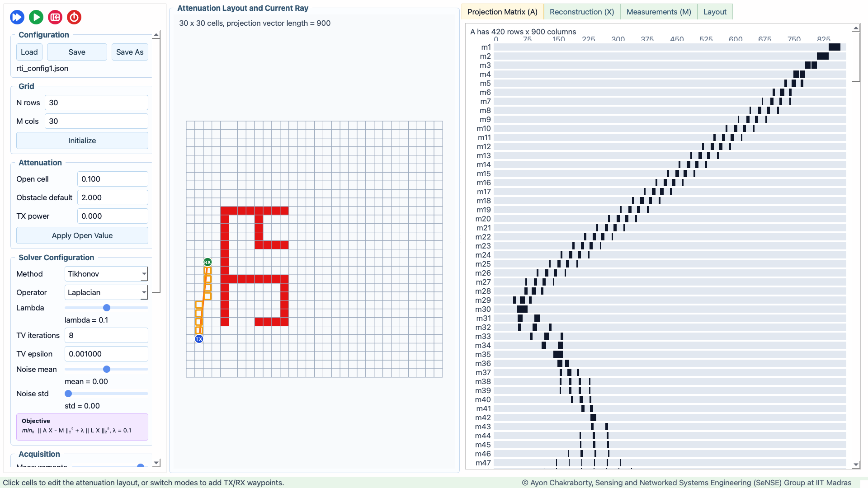This screenshot has height=488, width=868.
Task: Click 'A has 420 rows x 900 columns' text
Action: click(x=523, y=32)
